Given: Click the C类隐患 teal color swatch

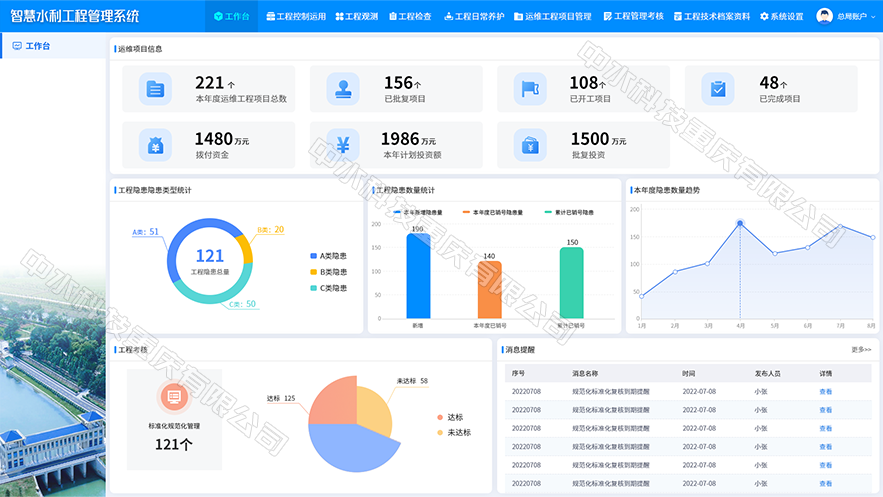Looking at the screenshot, I should (314, 288).
